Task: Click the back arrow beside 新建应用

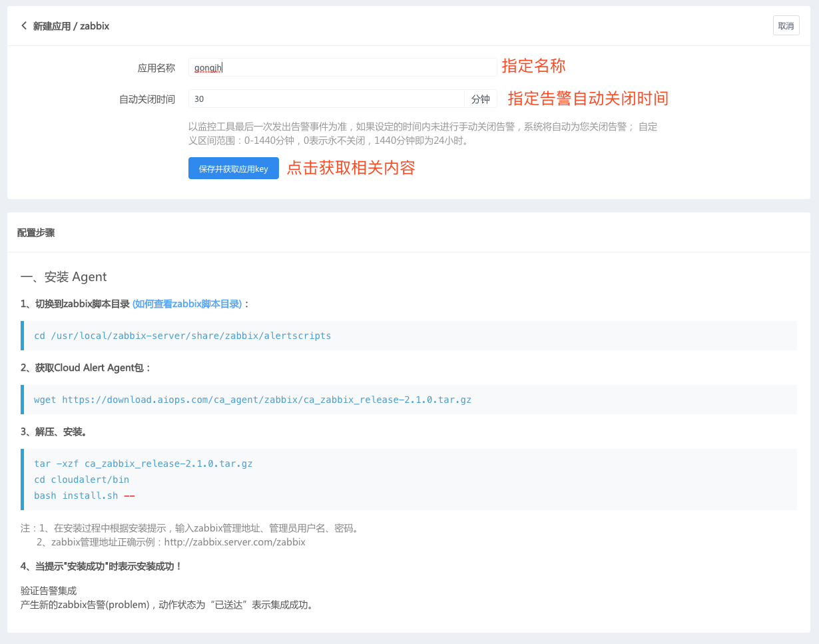Action: click(x=24, y=26)
